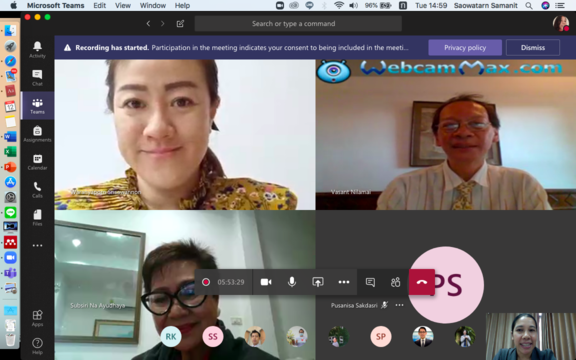Screen dimensions: 576x360
Task: Open options ellipsis next to Pusanisa Sakdasri
Action: pyautogui.click(x=399, y=305)
